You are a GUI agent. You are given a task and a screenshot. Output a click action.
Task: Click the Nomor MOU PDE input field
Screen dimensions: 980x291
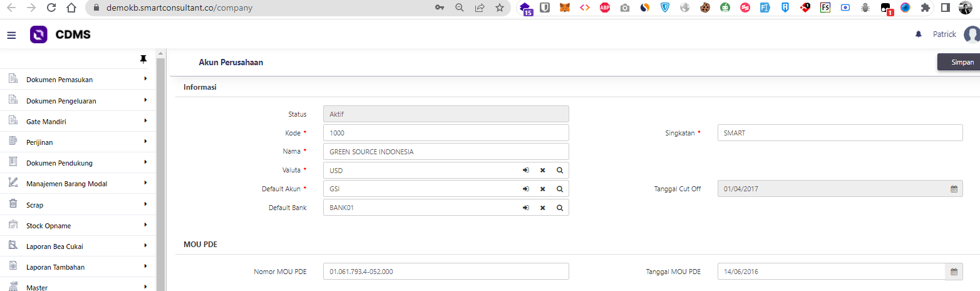445,272
